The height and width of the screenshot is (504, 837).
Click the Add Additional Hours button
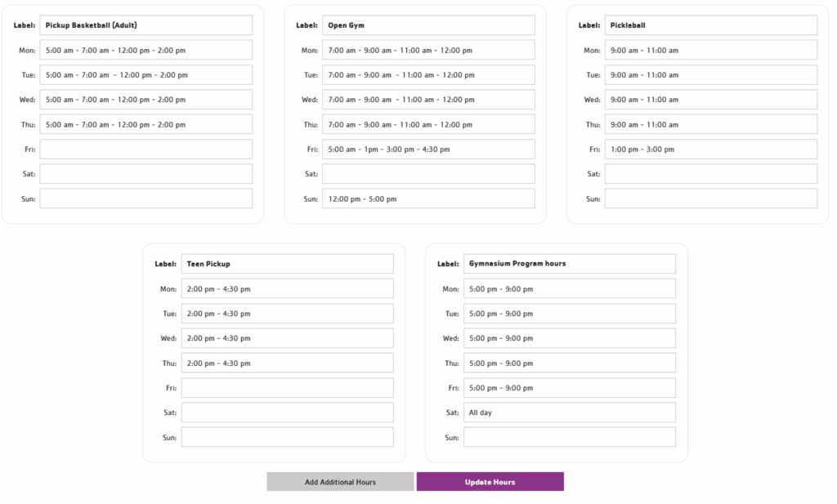pos(340,482)
